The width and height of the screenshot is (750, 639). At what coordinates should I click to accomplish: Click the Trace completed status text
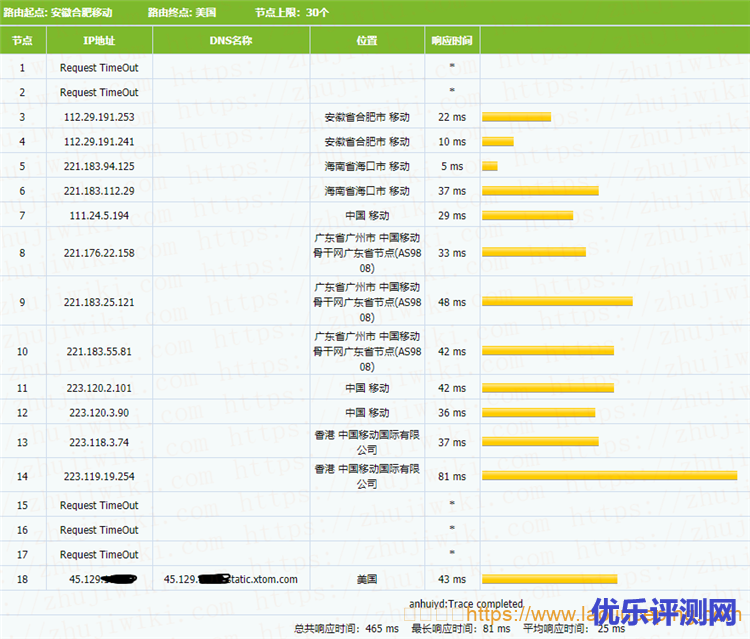click(x=466, y=604)
